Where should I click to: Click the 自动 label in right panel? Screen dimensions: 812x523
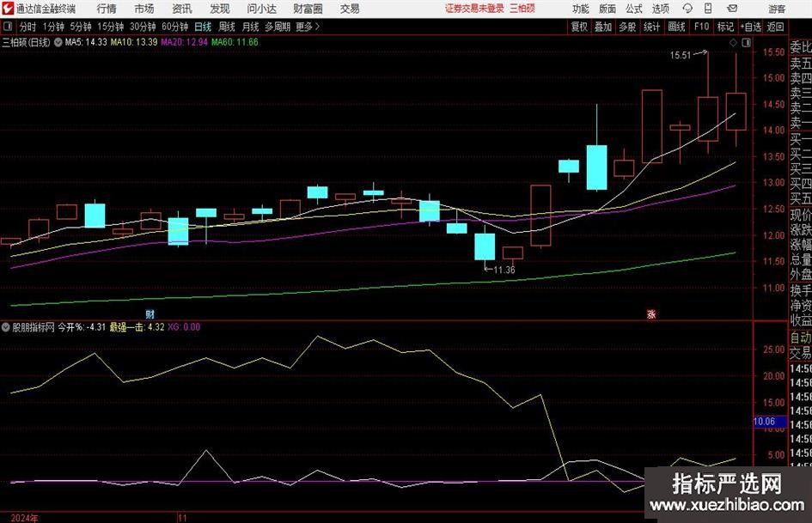point(801,338)
